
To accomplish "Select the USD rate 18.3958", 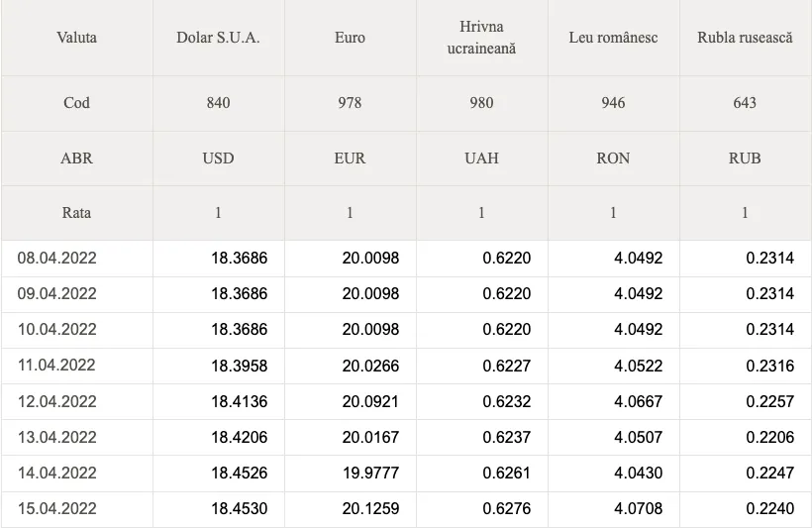I will click(x=240, y=366).
